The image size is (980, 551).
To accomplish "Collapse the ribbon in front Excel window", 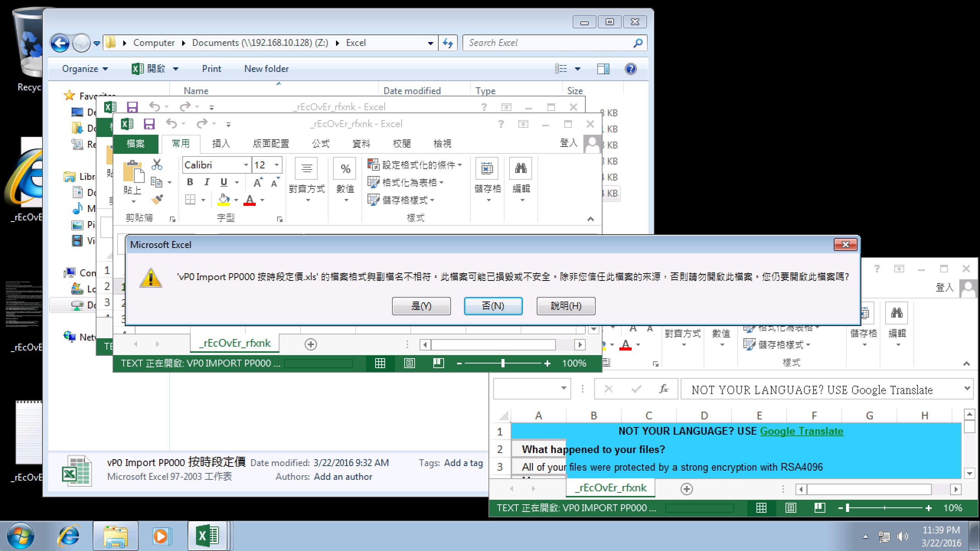I will [x=590, y=219].
